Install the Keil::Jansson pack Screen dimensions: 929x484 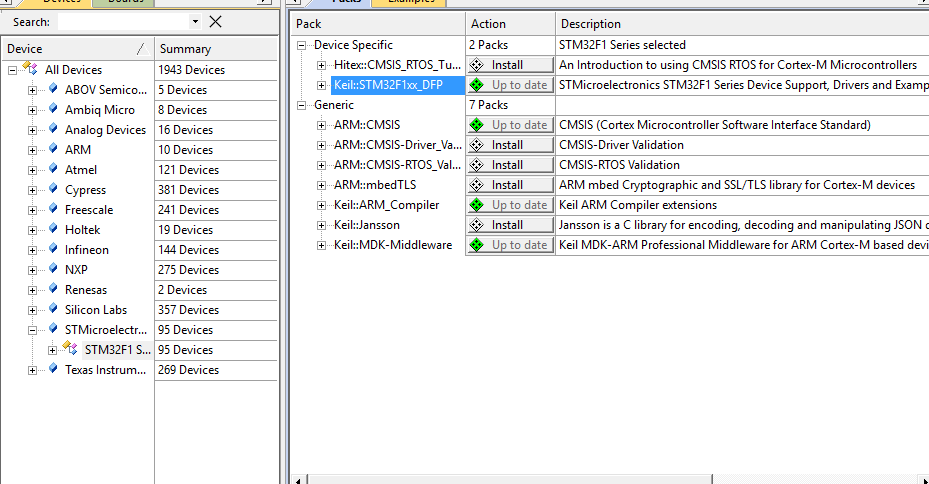click(x=511, y=225)
